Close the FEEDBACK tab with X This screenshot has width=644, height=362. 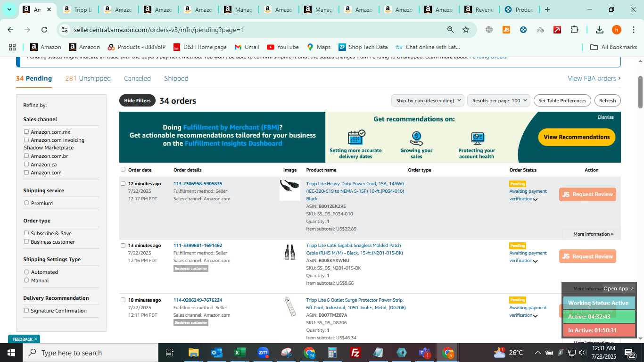(x=36, y=339)
